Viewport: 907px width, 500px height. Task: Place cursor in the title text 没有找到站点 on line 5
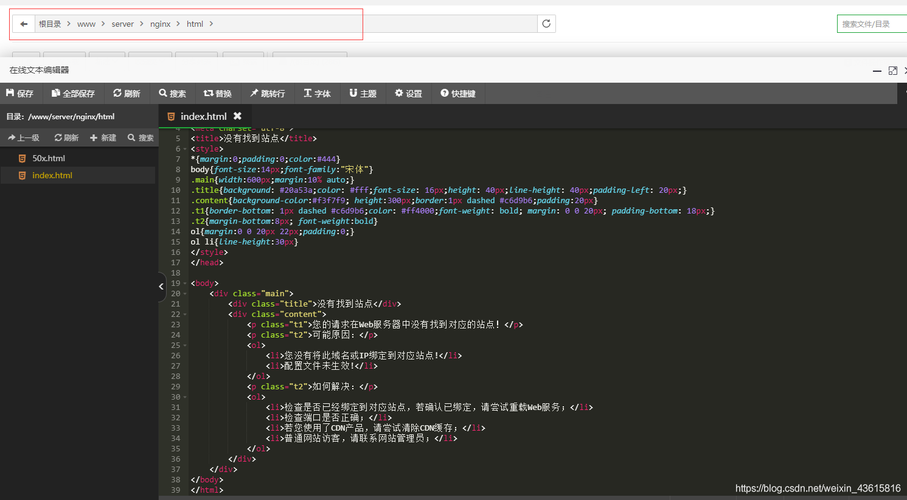tap(251, 138)
